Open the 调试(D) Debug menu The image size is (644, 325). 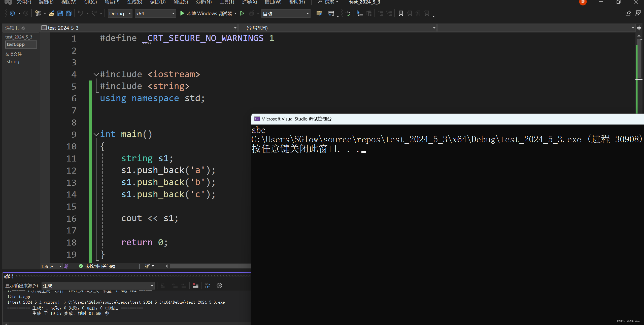click(158, 2)
